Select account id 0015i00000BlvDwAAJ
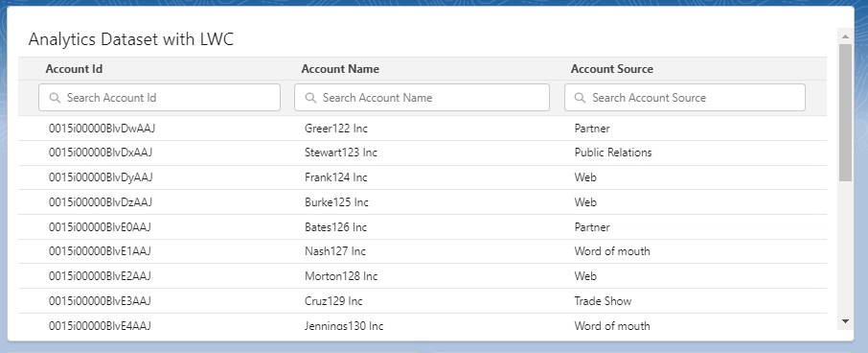Screen dimensions: 868x353 [x=102, y=128]
